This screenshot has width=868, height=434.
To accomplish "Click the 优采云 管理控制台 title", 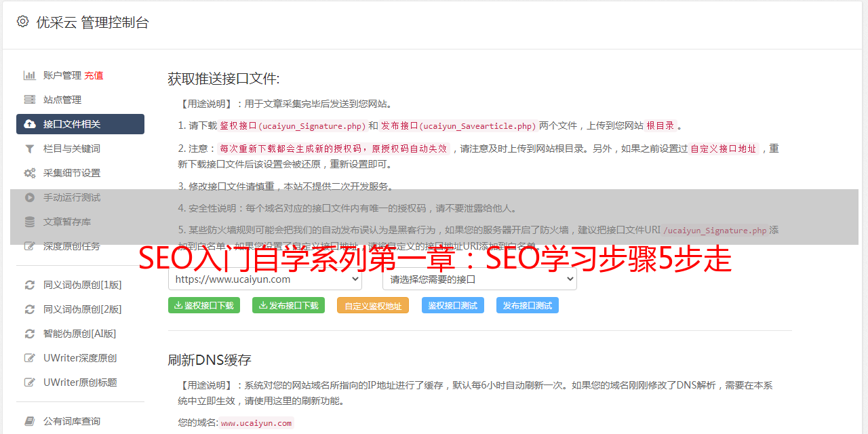I will click(x=92, y=22).
